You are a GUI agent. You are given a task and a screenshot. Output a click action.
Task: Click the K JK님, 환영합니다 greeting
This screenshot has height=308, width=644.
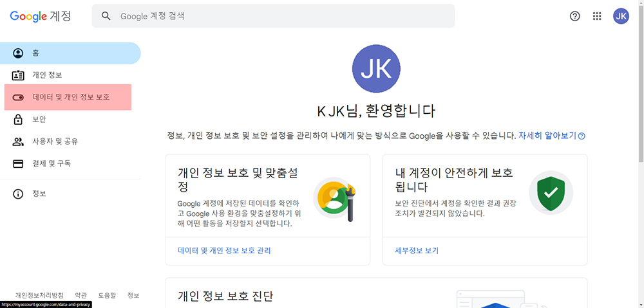(x=376, y=111)
